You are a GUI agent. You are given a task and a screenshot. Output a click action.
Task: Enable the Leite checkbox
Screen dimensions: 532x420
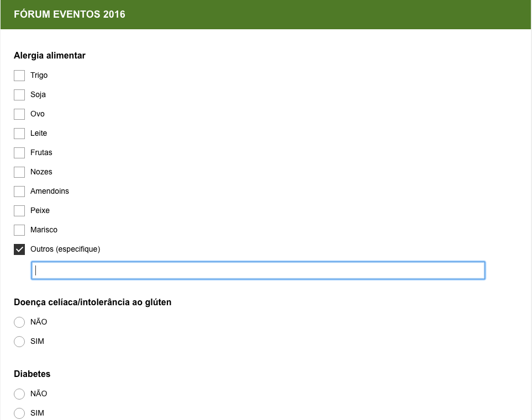[x=19, y=134]
